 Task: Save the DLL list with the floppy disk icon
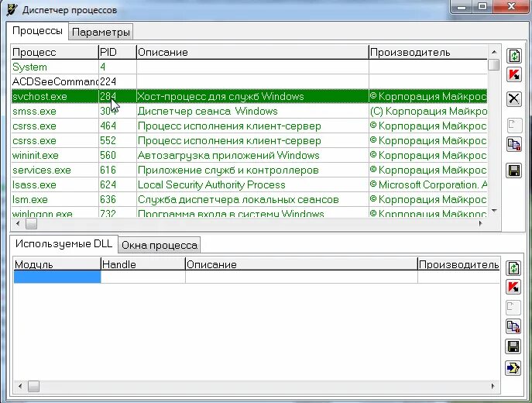(513, 346)
